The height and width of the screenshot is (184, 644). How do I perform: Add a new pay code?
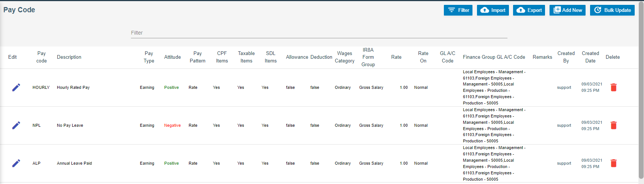click(x=567, y=10)
